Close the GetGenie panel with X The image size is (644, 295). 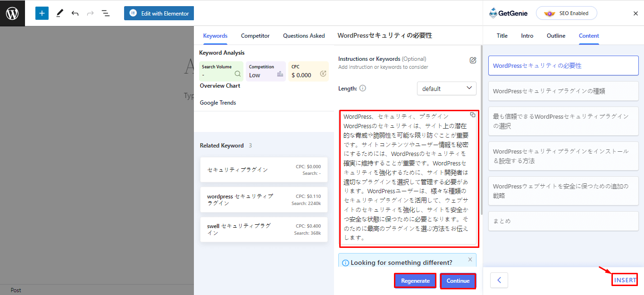tap(636, 14)
